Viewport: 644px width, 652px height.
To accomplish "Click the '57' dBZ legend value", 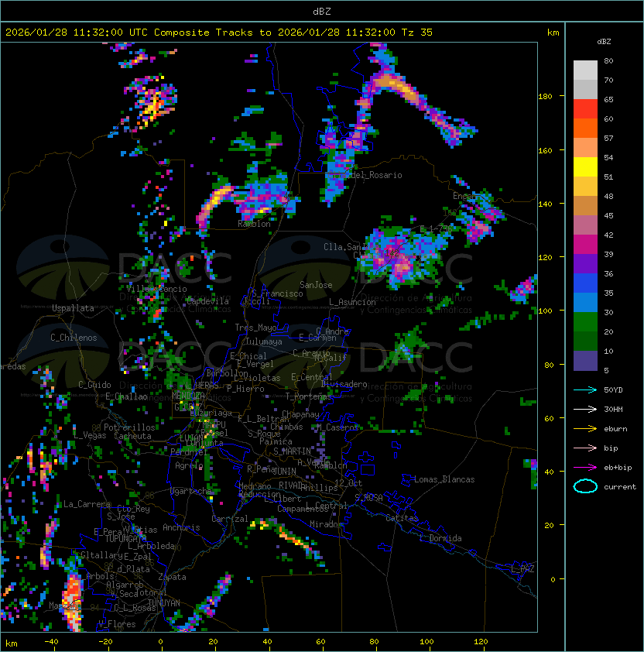I will [x=608, y=138].
